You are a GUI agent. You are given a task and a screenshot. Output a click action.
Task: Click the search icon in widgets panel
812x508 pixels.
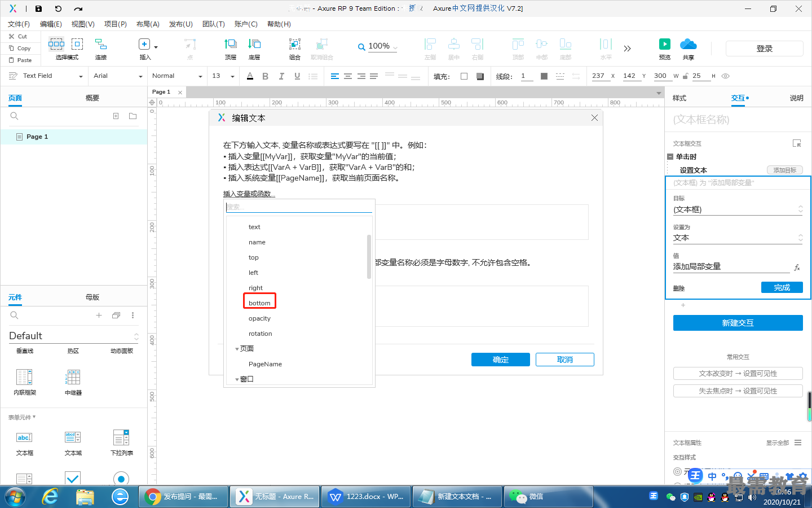click(15, 315)
